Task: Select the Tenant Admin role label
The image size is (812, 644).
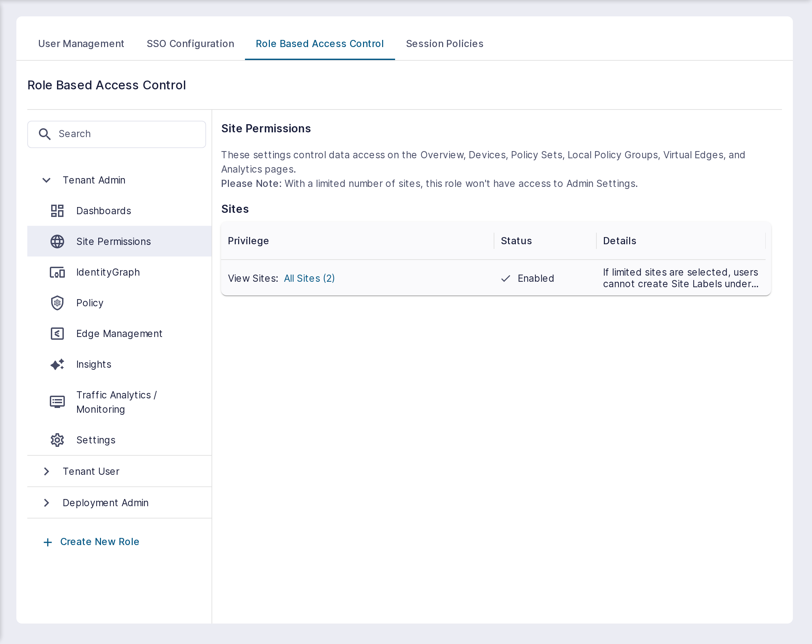Action: tap(94, 180)
